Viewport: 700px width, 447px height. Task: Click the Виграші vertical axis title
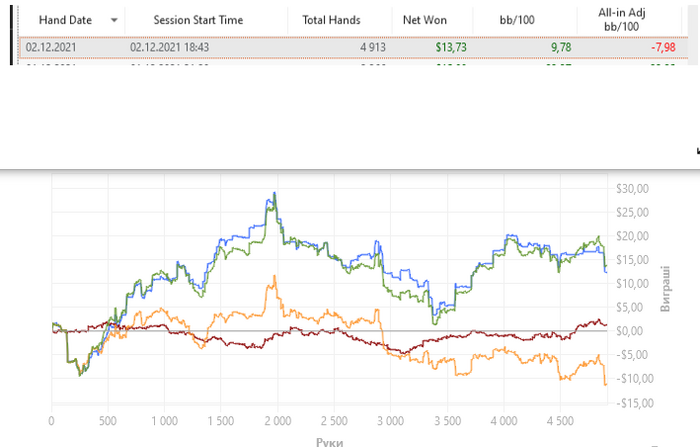[665, 288]
